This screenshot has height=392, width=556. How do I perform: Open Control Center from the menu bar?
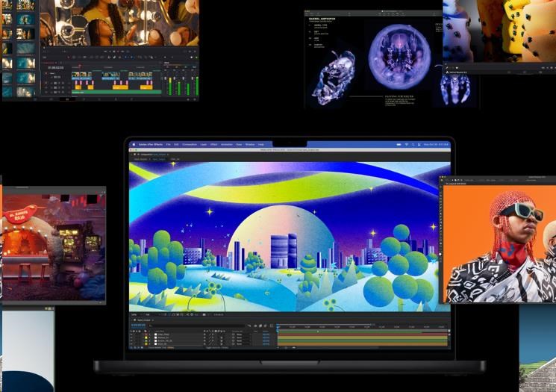tap(419, 144)
